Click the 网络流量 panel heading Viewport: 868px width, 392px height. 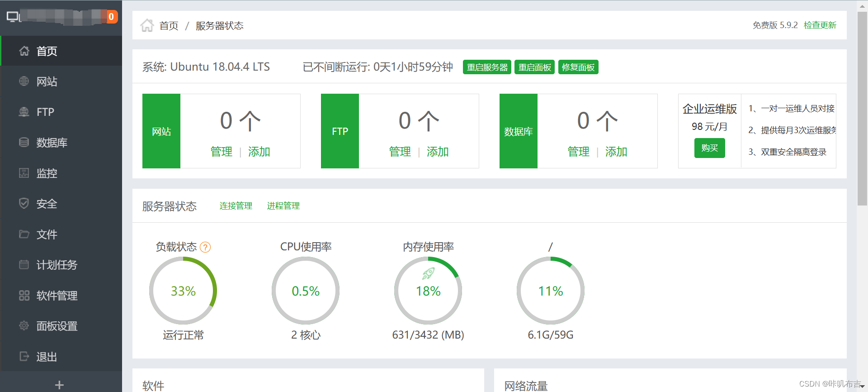point(526,386)
